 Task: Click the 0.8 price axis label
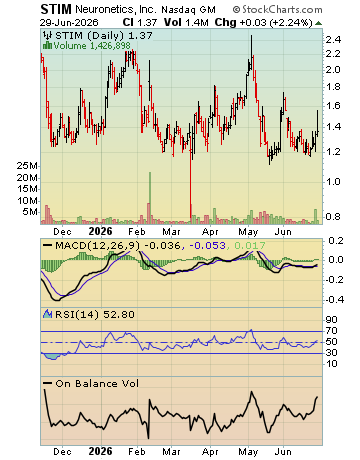point(333,217)
